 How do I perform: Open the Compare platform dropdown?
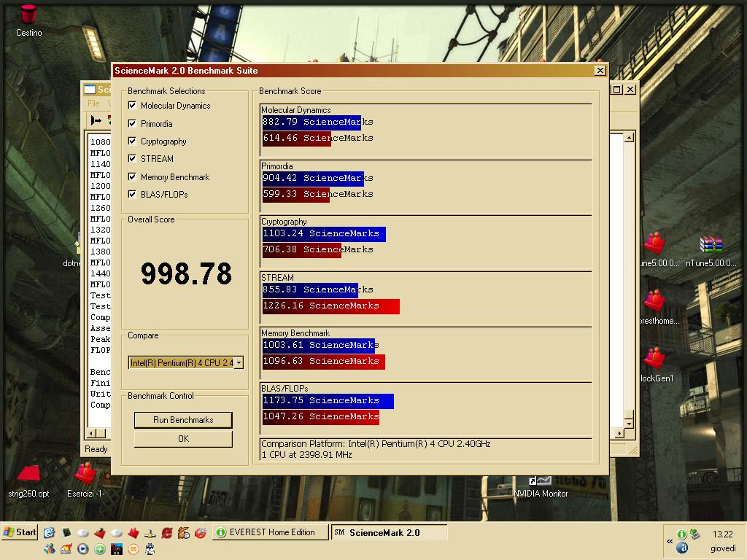pyautogui.click(x=239, y=363)
